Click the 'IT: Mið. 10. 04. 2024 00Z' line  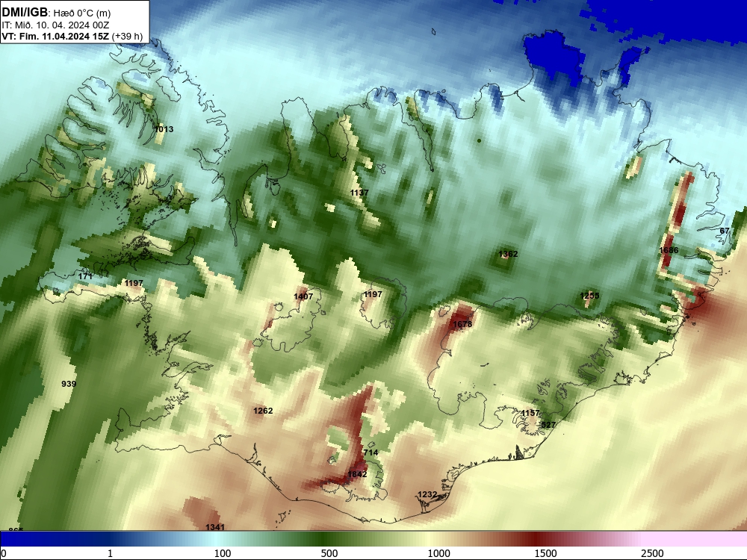pos(55,25)
